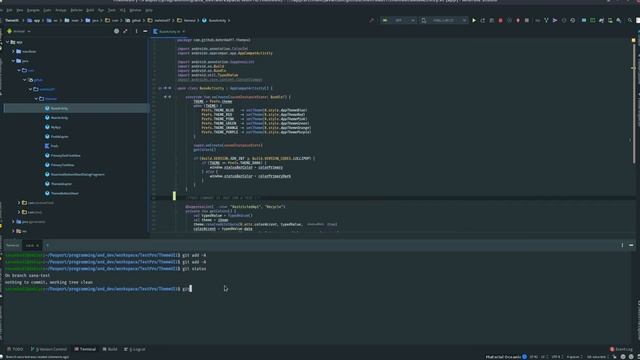Screen dimensions: 640x360
Task: Click the terminal command input line
Action: tap(98, 289)
